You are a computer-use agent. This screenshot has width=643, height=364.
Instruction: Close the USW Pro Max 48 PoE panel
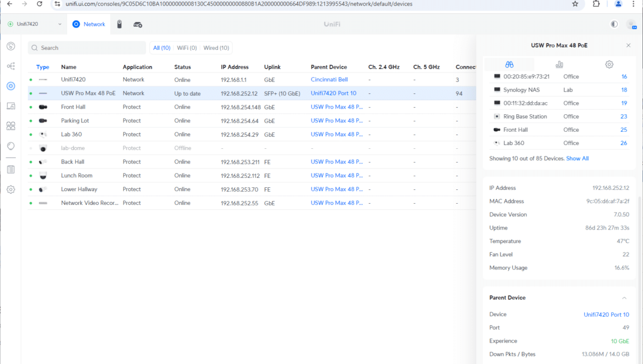[x=628, y=46]
